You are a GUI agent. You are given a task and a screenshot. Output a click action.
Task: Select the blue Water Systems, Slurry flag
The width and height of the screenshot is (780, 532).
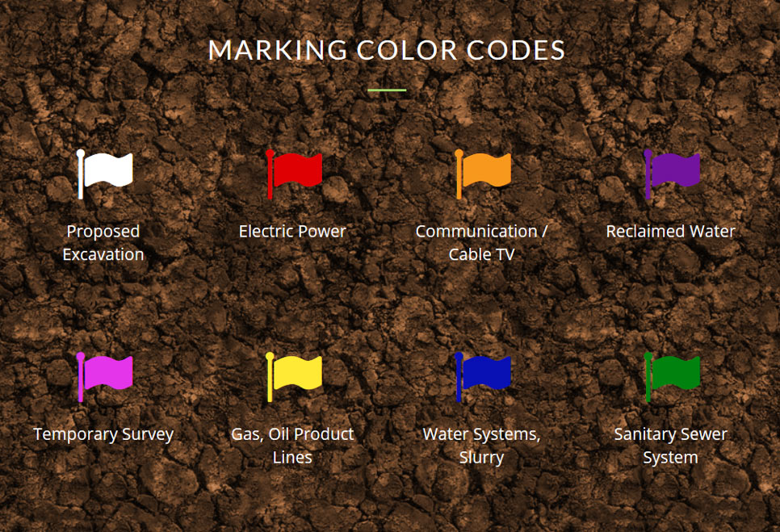pyautogui.click(x=483, y=377)
